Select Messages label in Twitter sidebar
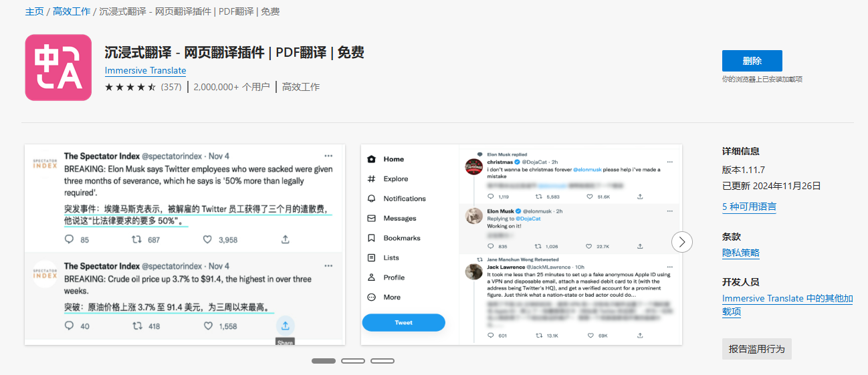The width and height of the screenshot is (868, 375). click(400, 219)
